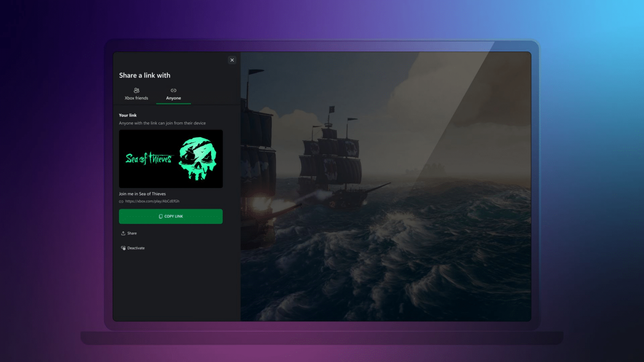Click the share icon next to Share label
The image size is (644, 362).
coord(122,233)
